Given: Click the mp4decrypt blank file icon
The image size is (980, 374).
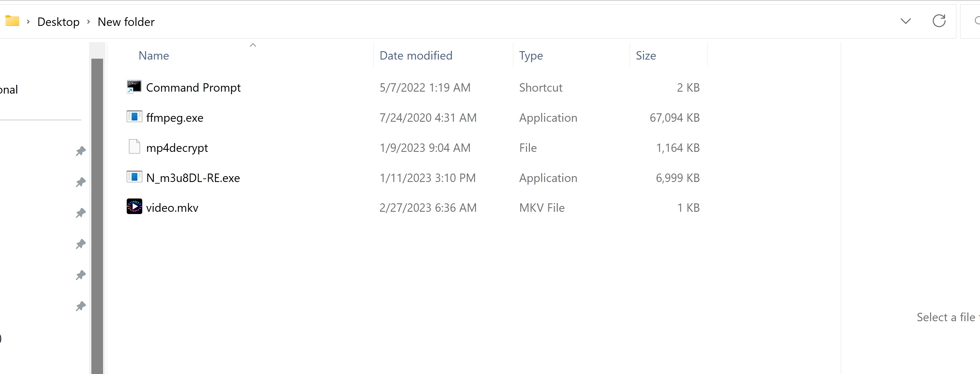Looking at the screenshot, I should click(134, 147).
